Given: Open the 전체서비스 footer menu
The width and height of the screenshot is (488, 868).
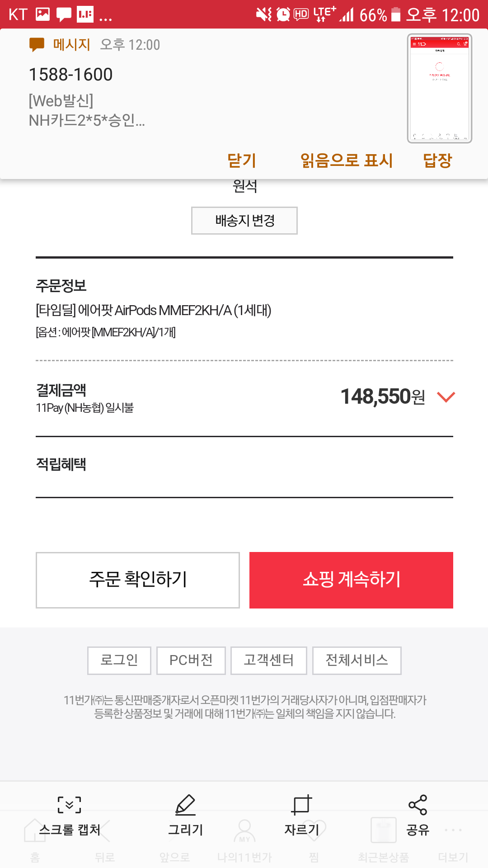Looking at the screenshot, I should [x=357, y=660].
